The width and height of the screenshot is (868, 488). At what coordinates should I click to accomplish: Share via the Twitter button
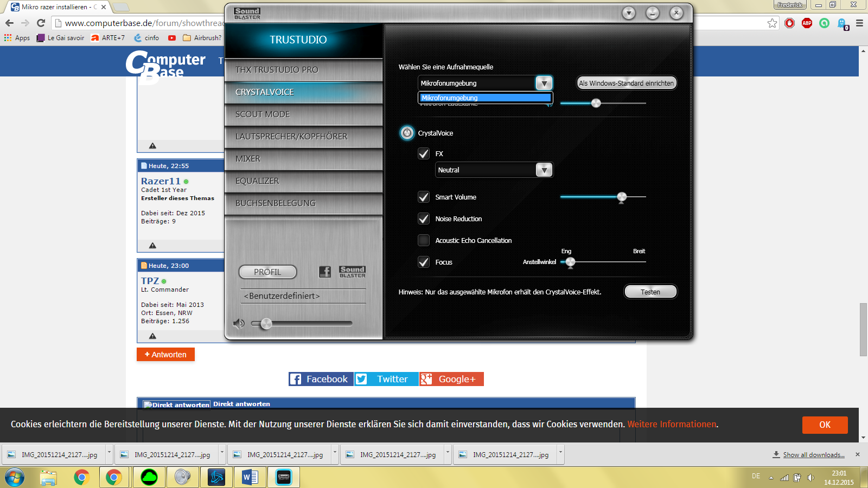[x=386, y=379]
